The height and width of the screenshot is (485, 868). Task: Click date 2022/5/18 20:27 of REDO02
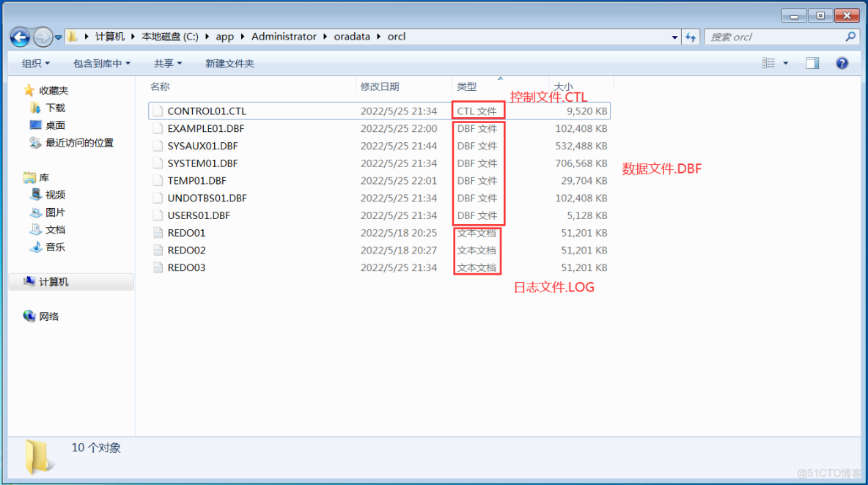pyautogui.click(x=399, y=251)
